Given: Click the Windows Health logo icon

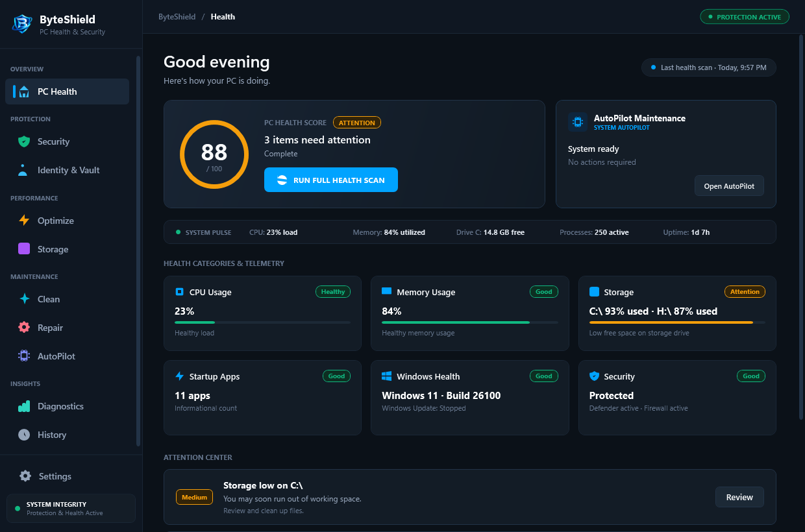Looking at the screenshot, I should [x=387, y=376].
